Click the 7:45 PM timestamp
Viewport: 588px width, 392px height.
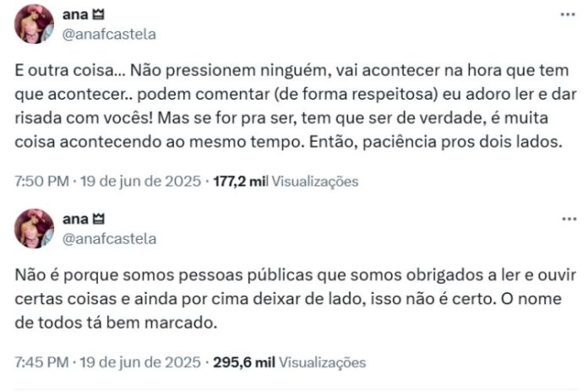[42, 362]
